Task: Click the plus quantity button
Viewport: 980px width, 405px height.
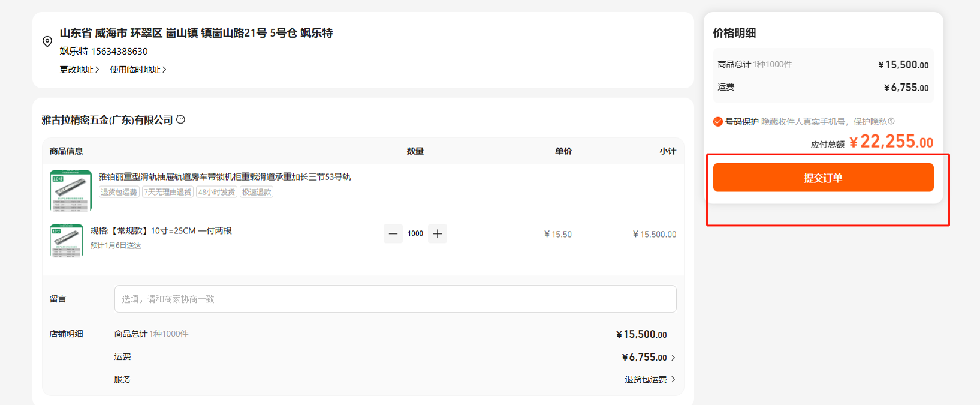Action: [x=438, y=233]
